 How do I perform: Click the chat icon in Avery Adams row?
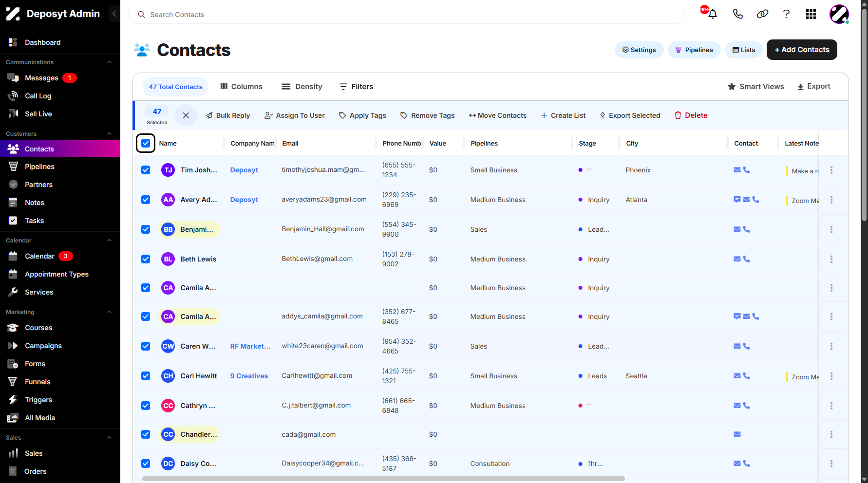[737, 200]
